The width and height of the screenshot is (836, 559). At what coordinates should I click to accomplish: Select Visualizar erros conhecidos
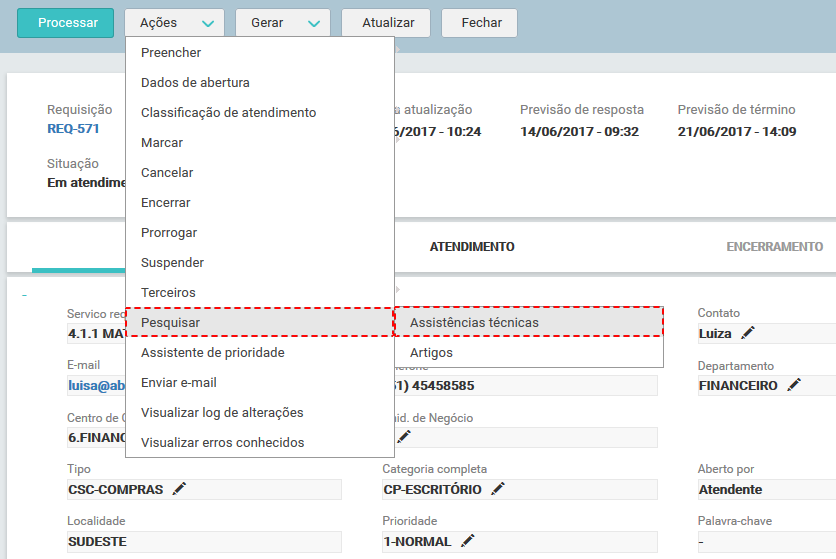pyautogui.click(x=260, y=442)
